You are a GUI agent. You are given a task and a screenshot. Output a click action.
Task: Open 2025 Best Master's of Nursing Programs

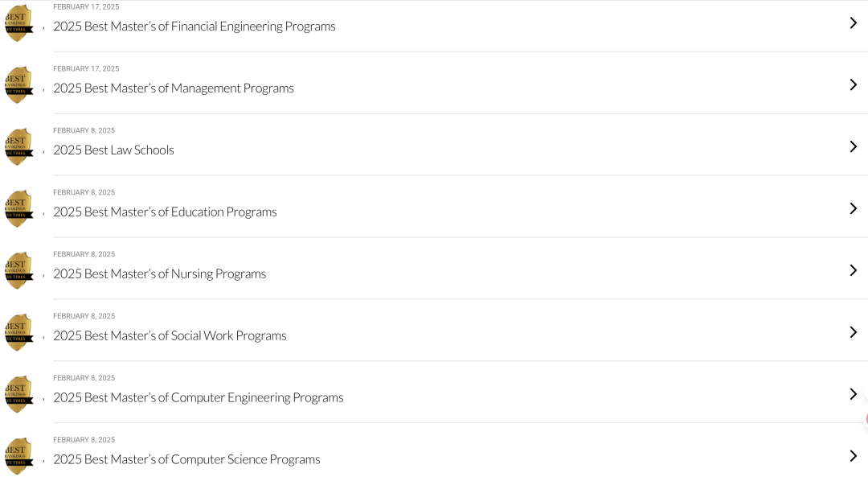(159, 273)
